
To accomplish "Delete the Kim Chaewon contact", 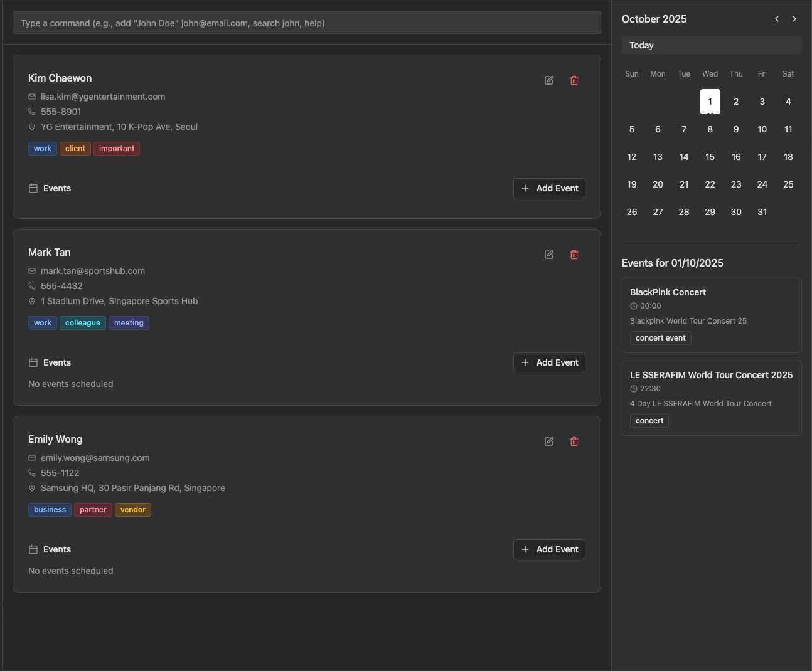I will 574,80.
